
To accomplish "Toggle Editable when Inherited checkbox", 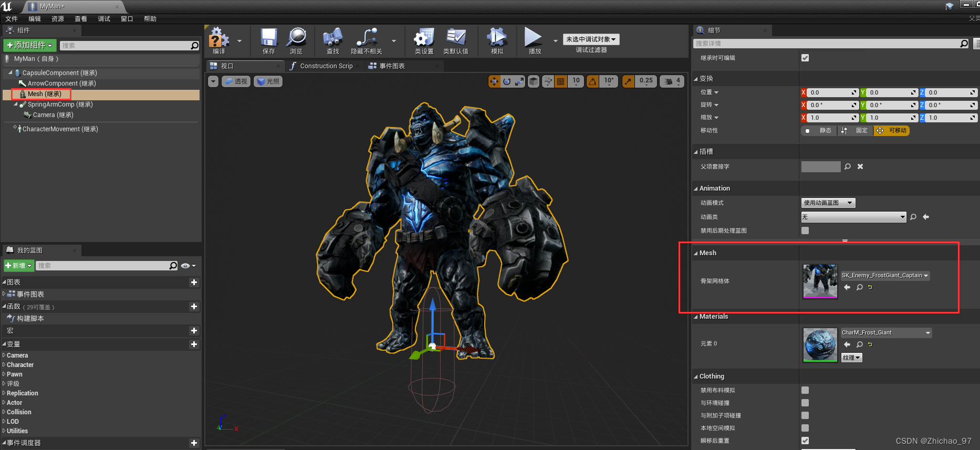I will [x=805, y=58].
